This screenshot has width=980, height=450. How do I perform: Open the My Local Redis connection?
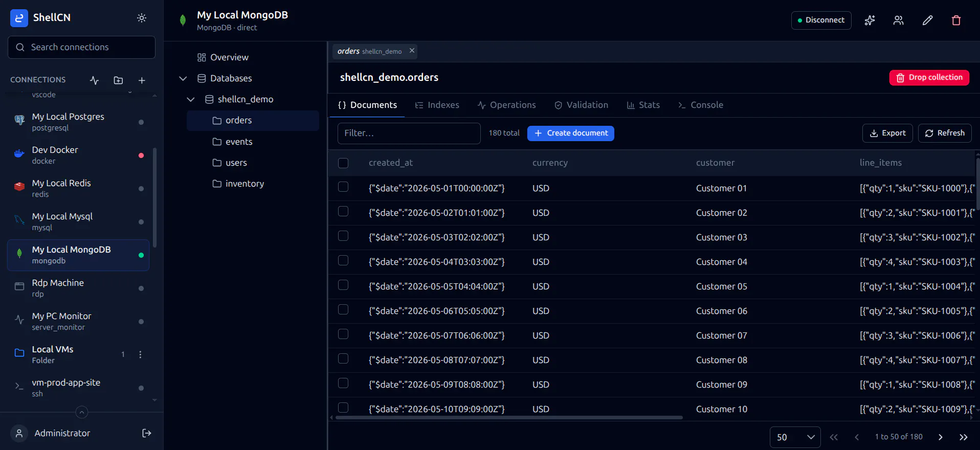pyautogui.click(x=78, y=188)
